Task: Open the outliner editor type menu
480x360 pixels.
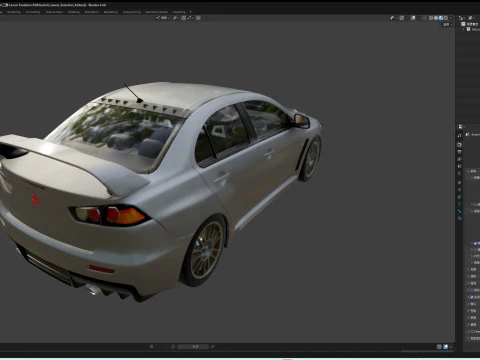Action: (462, 18)
